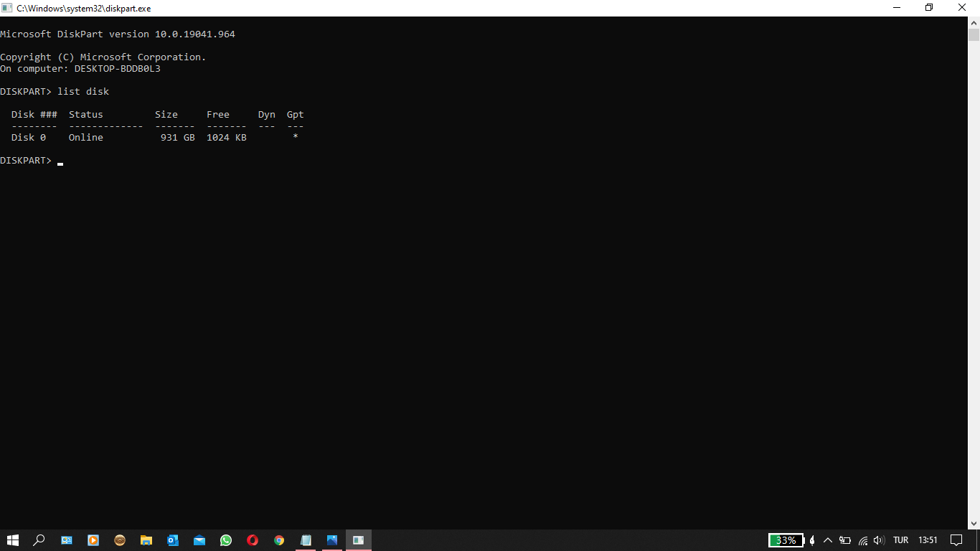Switch to the Notepad taskbar icon
Screen dimensions: 980x551
point(306,540)
